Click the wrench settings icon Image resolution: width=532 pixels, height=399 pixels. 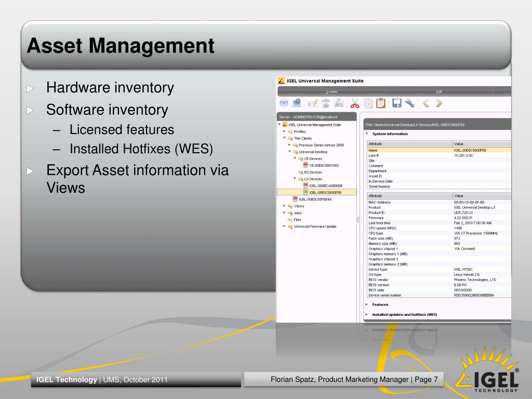[409, 103]
